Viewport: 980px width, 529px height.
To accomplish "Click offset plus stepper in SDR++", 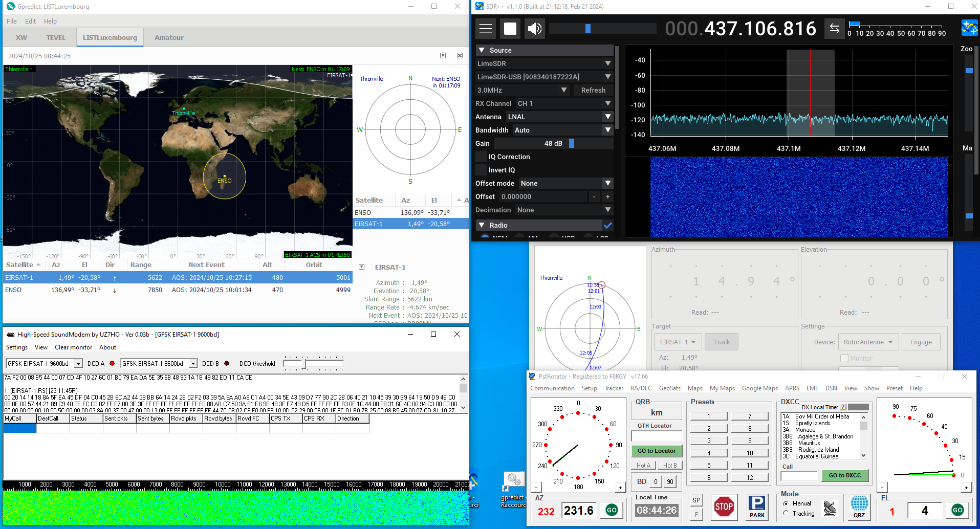I will [607, 196].
